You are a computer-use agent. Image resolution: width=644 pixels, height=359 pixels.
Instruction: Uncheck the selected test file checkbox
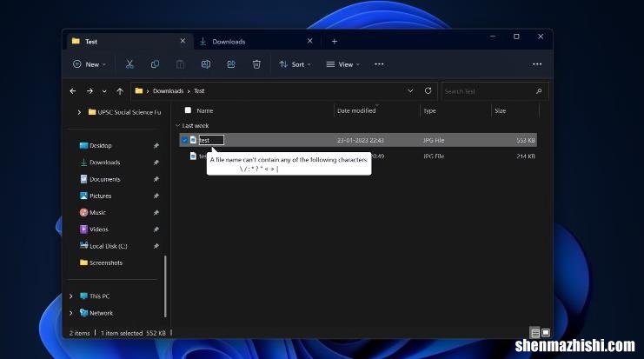tap(184, 140)
